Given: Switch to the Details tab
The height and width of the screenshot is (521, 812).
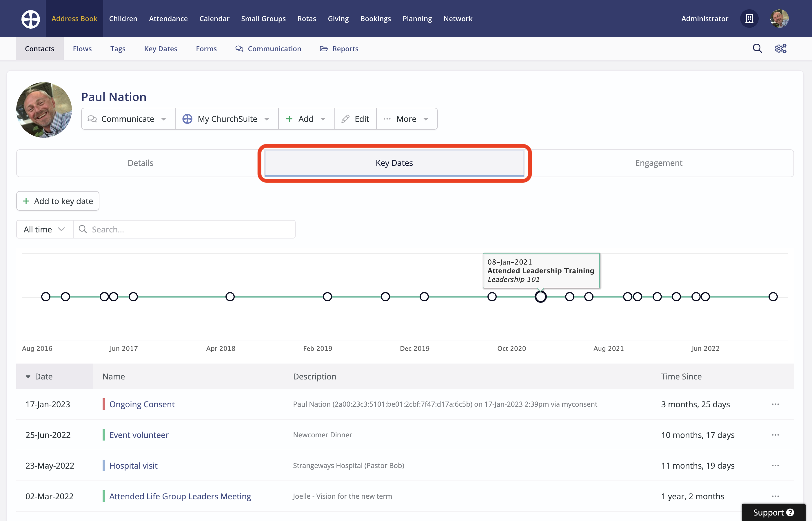Looking at the screenshot, I should tap(140, 163).
